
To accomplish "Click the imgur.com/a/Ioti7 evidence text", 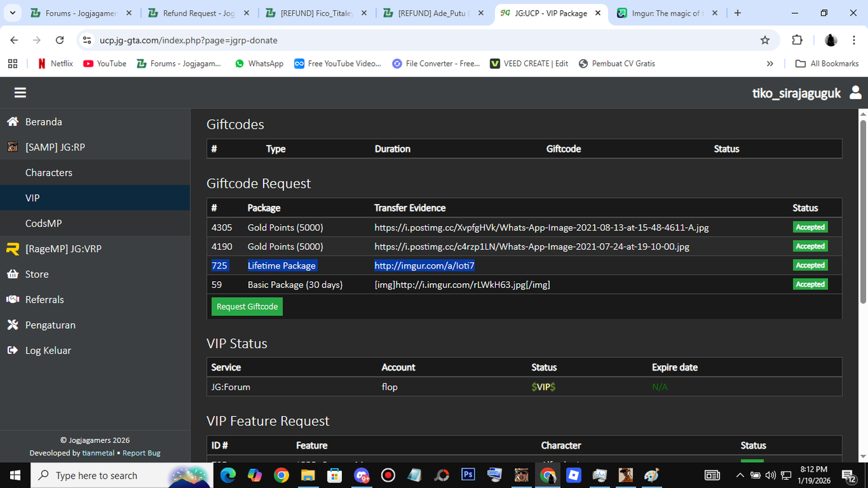I will 425,265.
